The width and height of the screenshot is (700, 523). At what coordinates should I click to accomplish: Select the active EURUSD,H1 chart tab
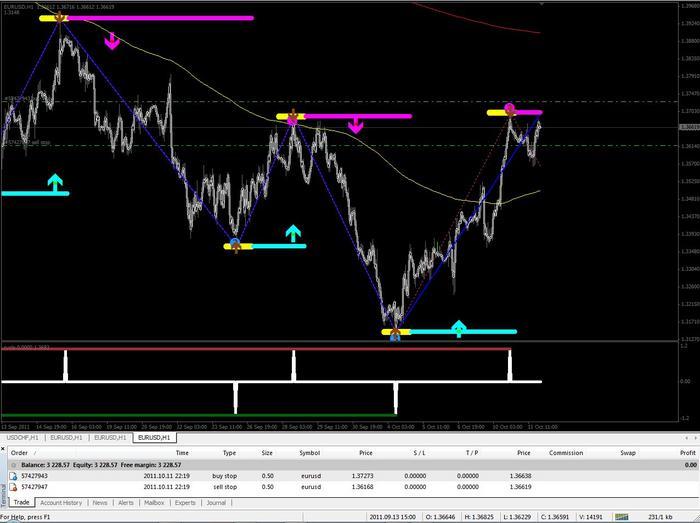point(154,438)
